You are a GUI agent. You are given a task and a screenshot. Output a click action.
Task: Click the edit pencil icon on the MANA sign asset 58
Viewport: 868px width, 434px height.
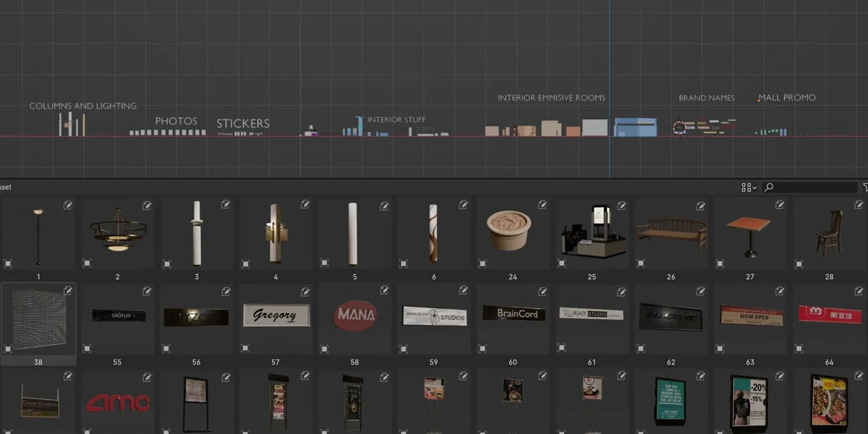[384, 291]
